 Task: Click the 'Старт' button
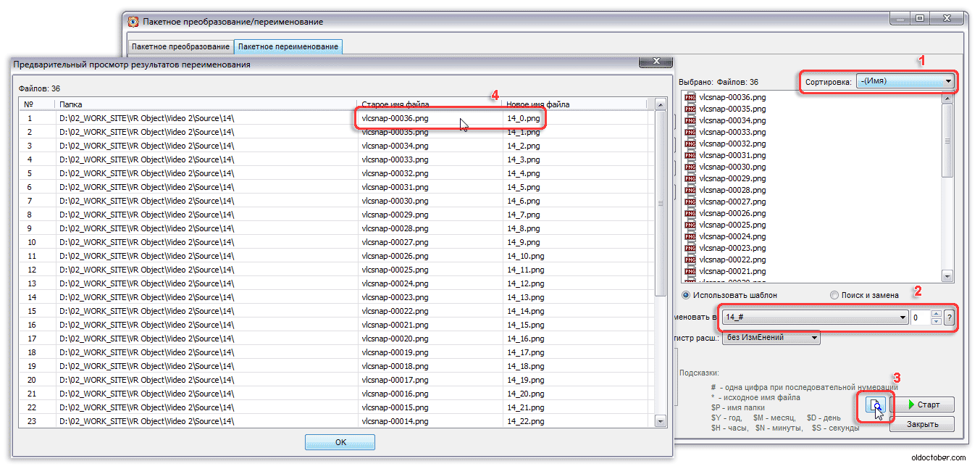[921, 404]
